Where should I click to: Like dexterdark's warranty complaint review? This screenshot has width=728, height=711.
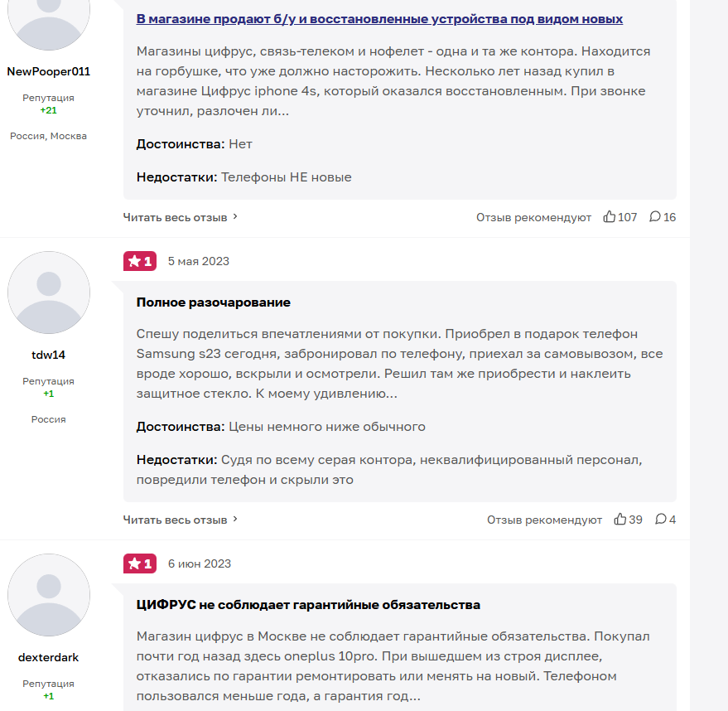[x=621, y=709]
